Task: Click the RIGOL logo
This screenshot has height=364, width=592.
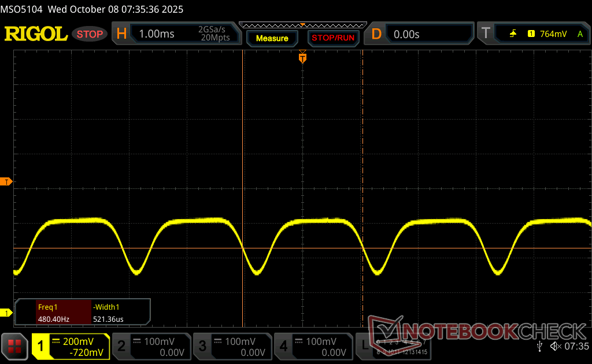Action: pos(36,34)
